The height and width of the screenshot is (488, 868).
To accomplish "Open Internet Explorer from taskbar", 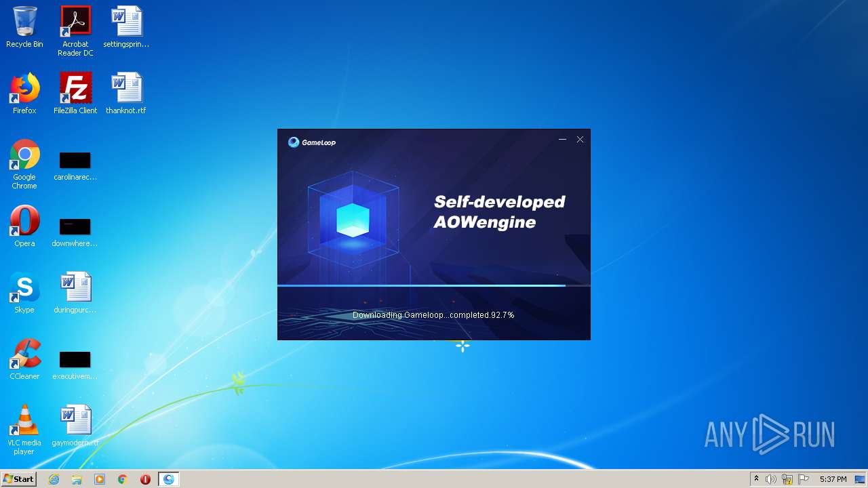I will tap(54, 479).
